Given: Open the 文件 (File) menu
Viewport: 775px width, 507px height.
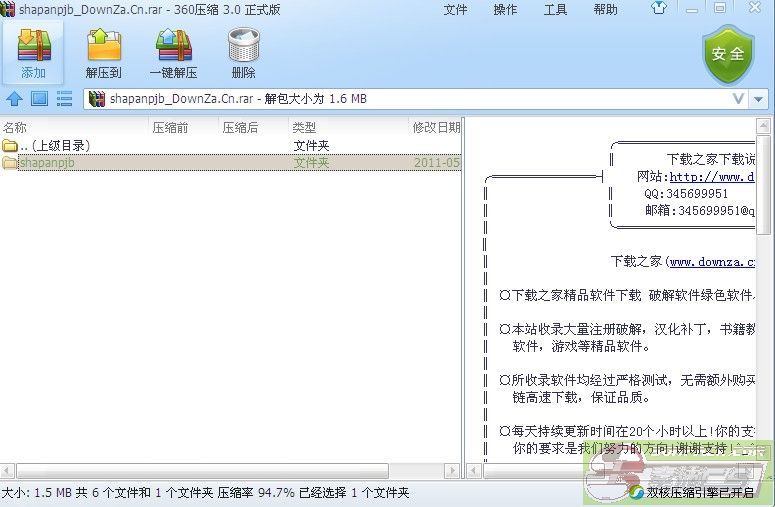Looking at the screenshot, I should (455, 9).
